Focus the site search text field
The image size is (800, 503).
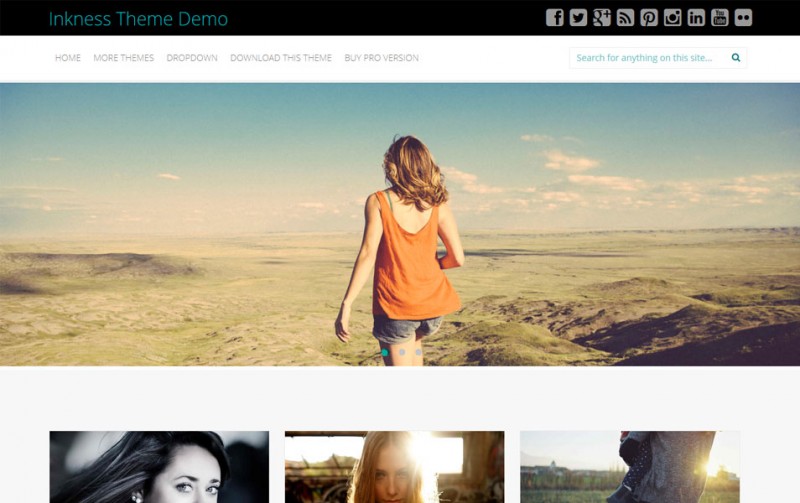click(647, 58)
